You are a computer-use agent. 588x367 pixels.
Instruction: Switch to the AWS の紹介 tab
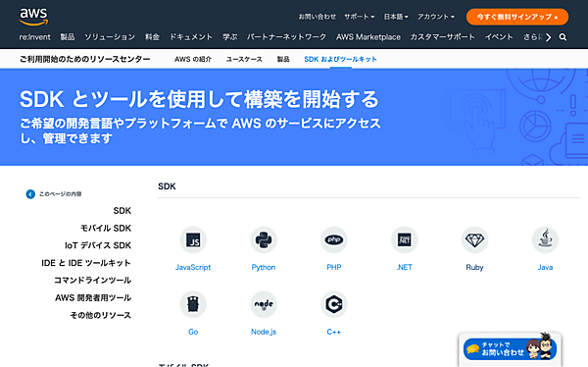[x=193, y=59]
